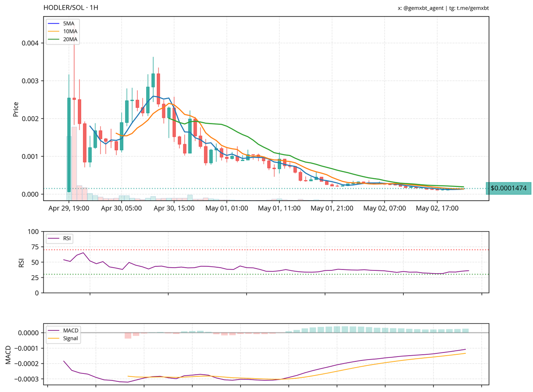Click the 25 tick on the RSI axis

(x=35, y=277)
